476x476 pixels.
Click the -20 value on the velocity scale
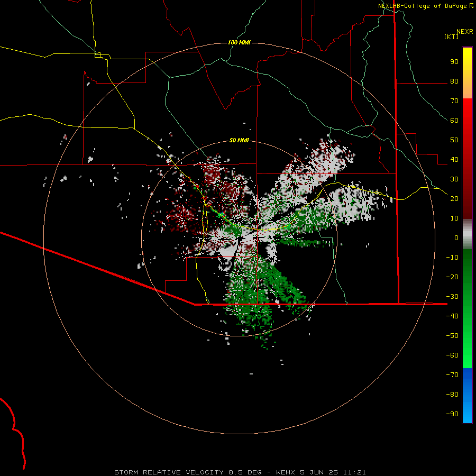point(452,277)
